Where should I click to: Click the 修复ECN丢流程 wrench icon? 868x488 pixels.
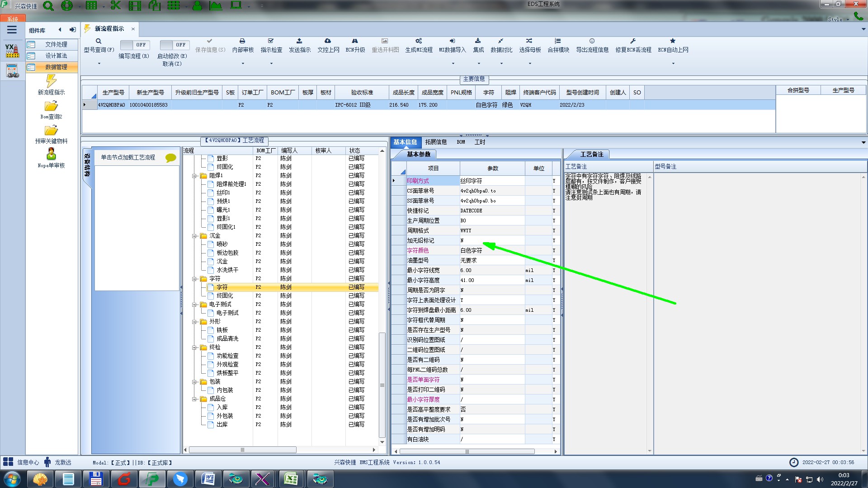(x=633, y=41)
